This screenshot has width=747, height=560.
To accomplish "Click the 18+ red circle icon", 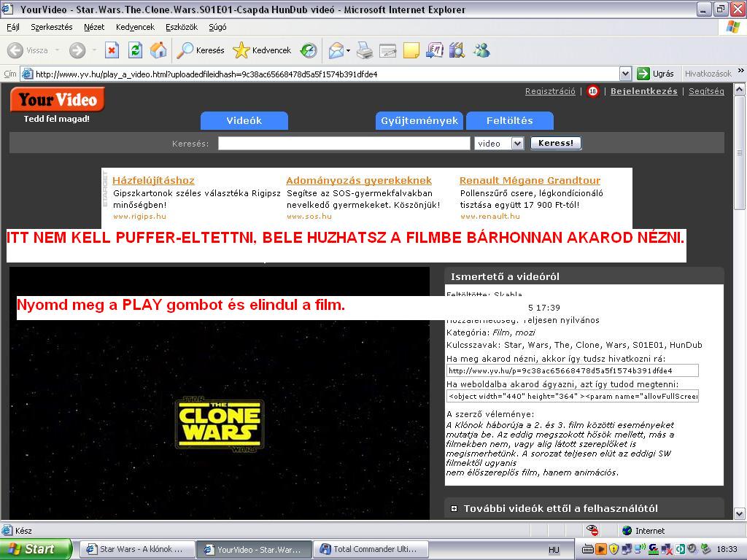I will pyautogui.click(x=592, y=91).
